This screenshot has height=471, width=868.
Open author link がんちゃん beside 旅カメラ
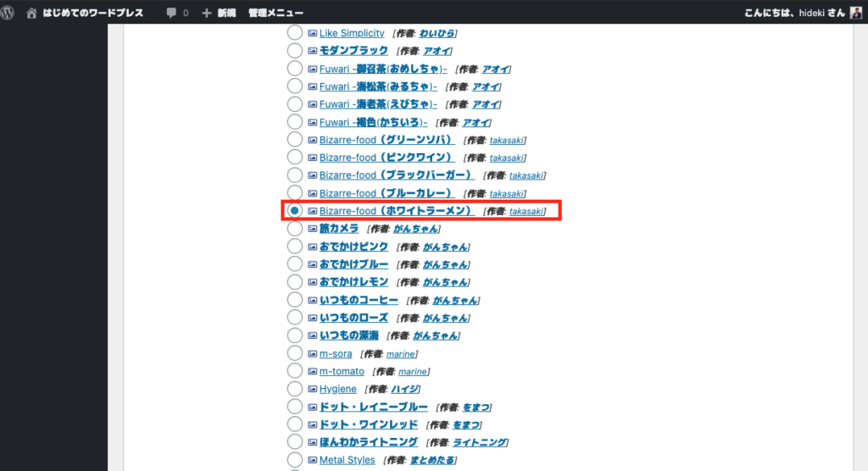tap(415, 229)
